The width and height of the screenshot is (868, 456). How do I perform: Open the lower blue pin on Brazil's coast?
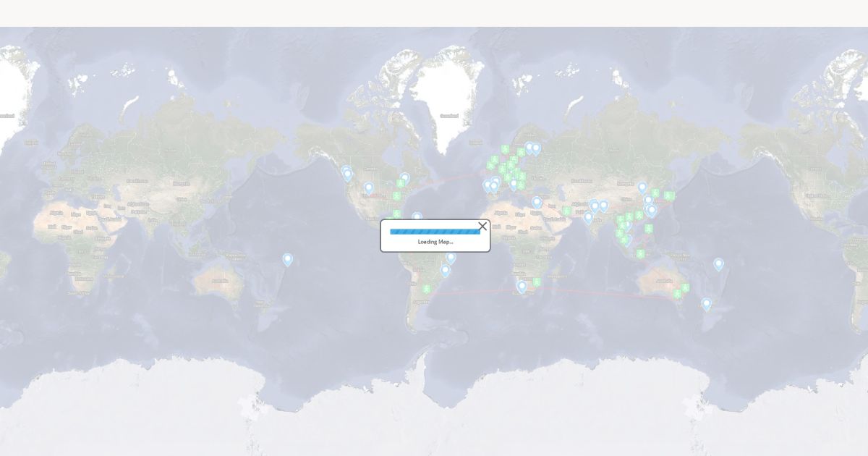pyautogui.click(x=445, y=271)
